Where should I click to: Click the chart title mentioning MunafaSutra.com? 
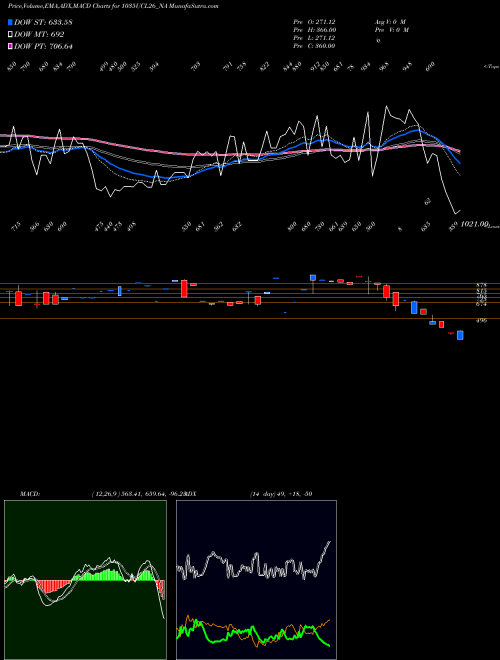(x=113, y=6)
